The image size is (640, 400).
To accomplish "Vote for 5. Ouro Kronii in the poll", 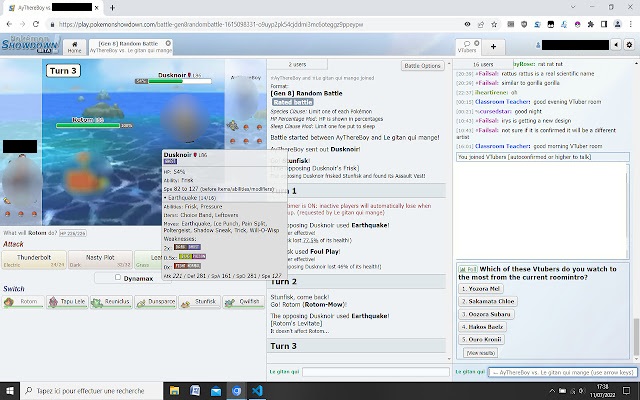I will (x=481, y=340).
